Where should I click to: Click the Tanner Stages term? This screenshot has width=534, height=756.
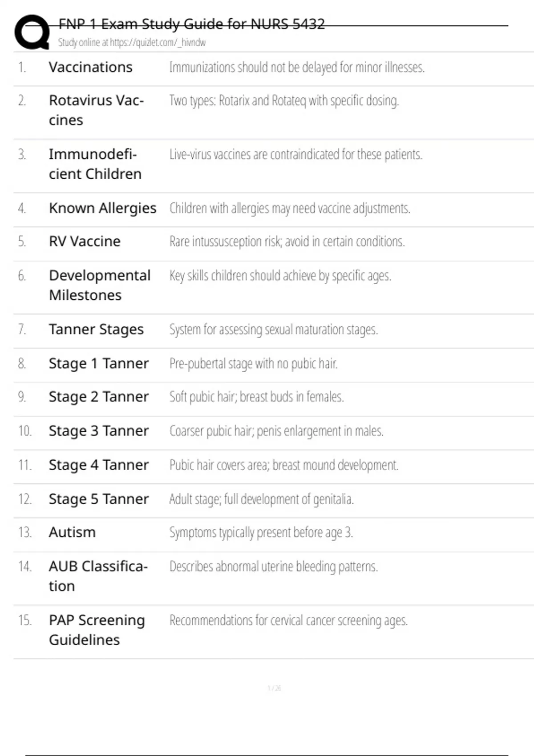point(96,330)
